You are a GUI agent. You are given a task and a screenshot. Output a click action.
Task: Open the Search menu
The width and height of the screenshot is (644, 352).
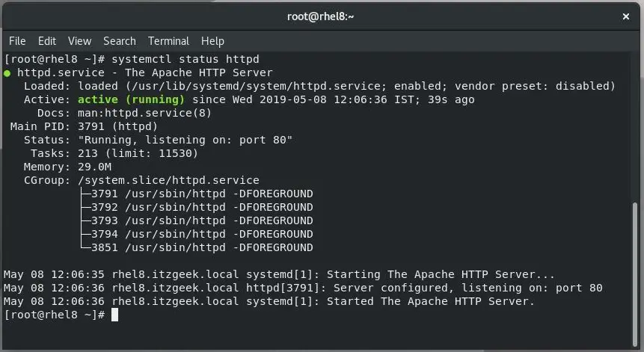[120, 41]
